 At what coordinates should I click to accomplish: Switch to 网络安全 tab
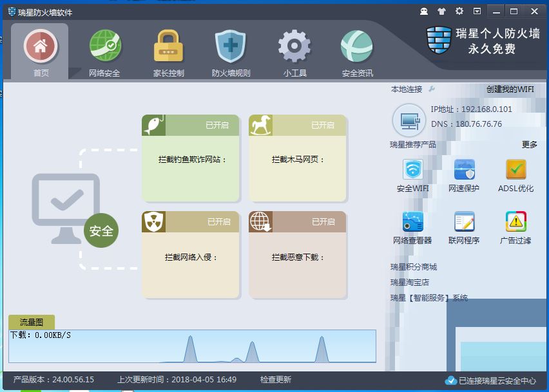pyautogui.click(x=104, y=52)
